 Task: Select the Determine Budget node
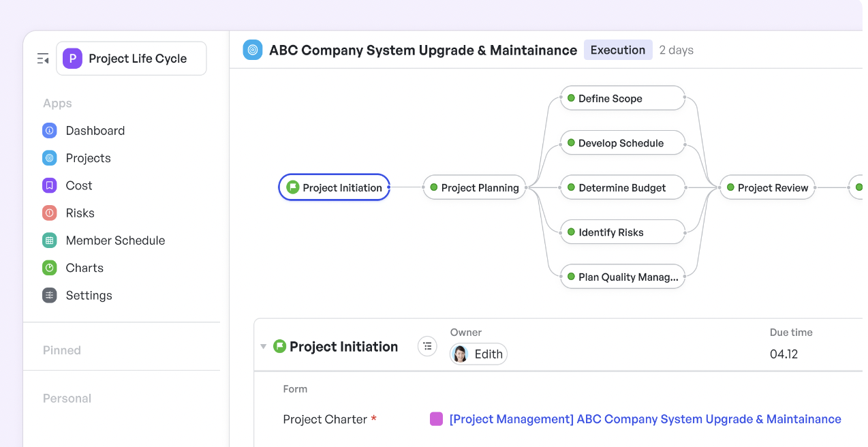623,187
